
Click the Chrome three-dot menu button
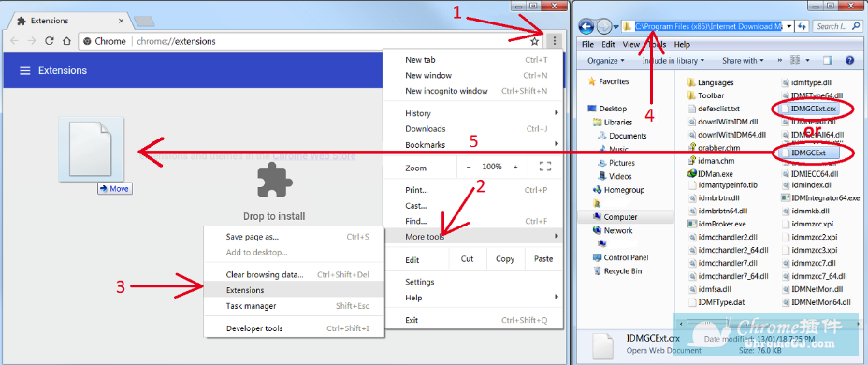click(x=554, y=41)
